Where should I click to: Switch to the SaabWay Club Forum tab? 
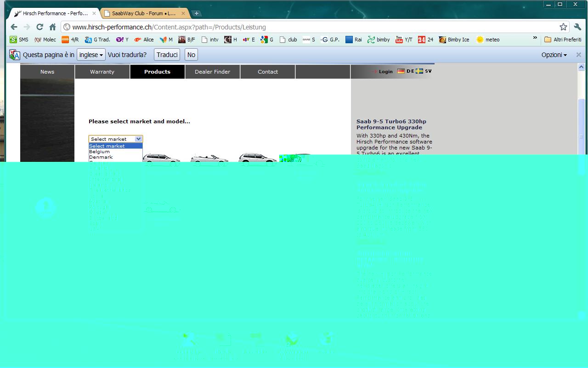[144, 13]
